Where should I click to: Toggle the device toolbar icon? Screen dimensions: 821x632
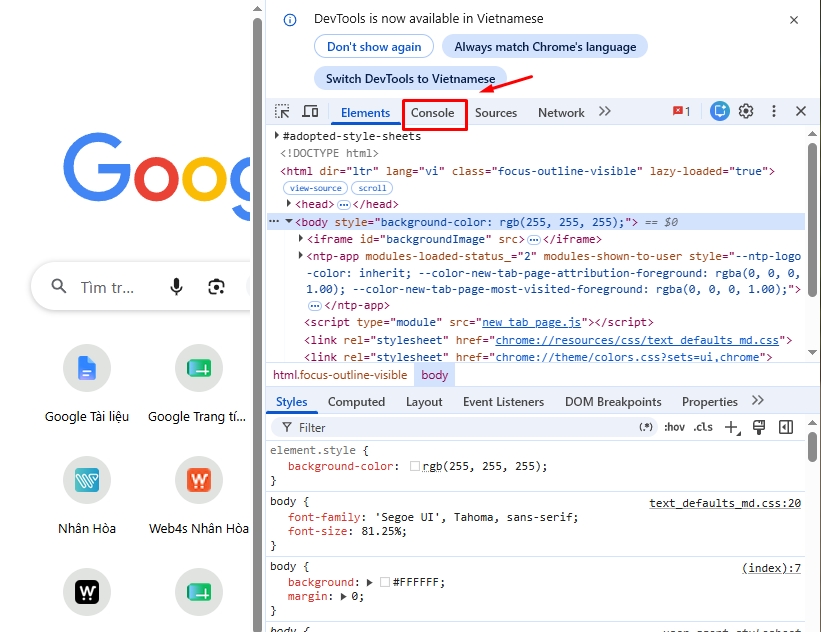coord(310,112)
